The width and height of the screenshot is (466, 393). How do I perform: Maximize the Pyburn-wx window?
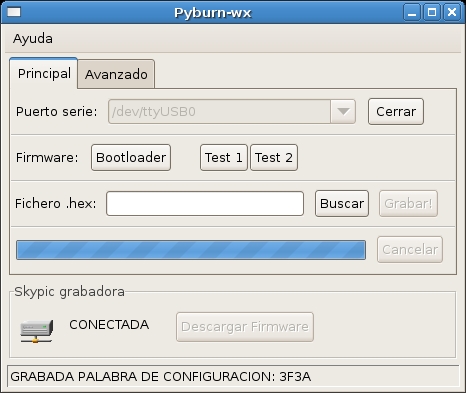pyautogui.click(x=432, y=13)
